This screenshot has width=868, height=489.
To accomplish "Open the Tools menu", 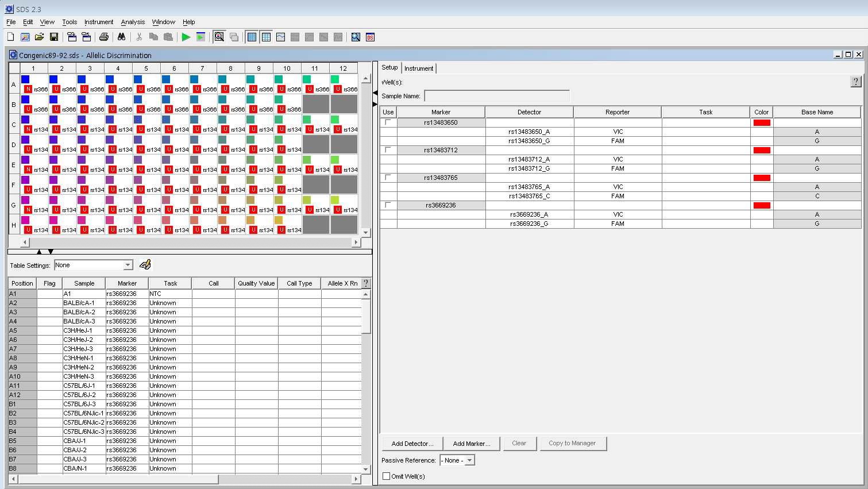I will pyautogui.click(x=70, y=22).
